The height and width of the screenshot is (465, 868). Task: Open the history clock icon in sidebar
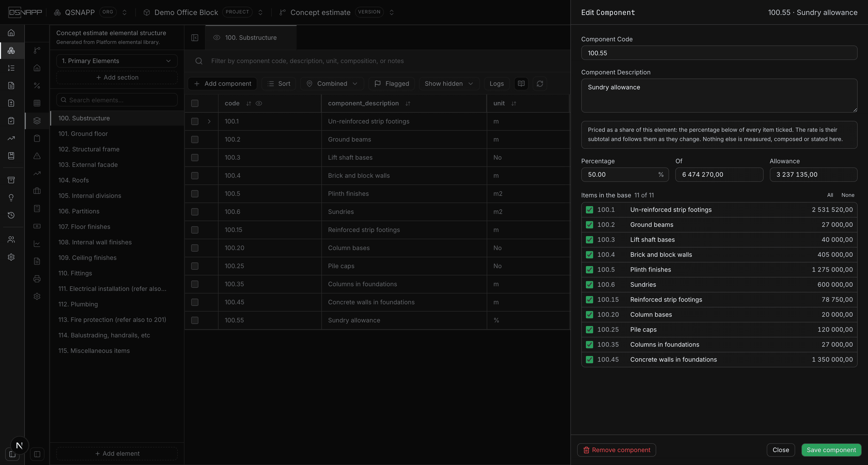click(x=11, y=215)
